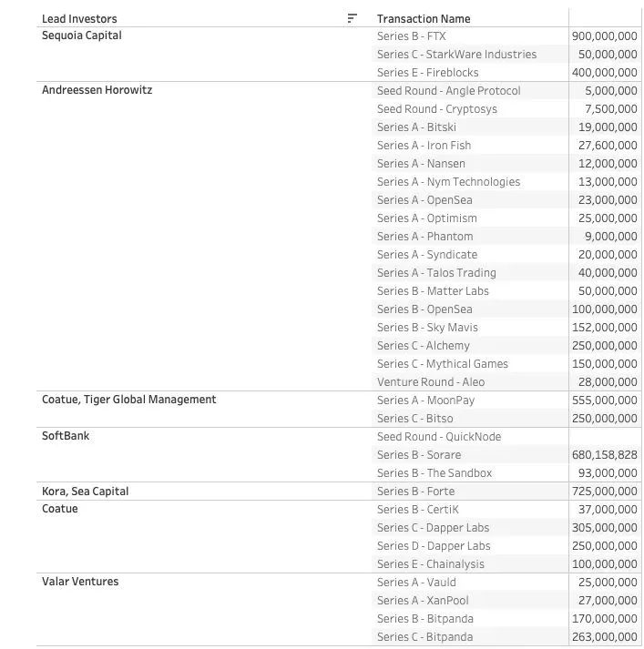Viewport: 644px width, 649px height.
Task: Click Series C - Alchemy transaction
Action: pos(424,346)
